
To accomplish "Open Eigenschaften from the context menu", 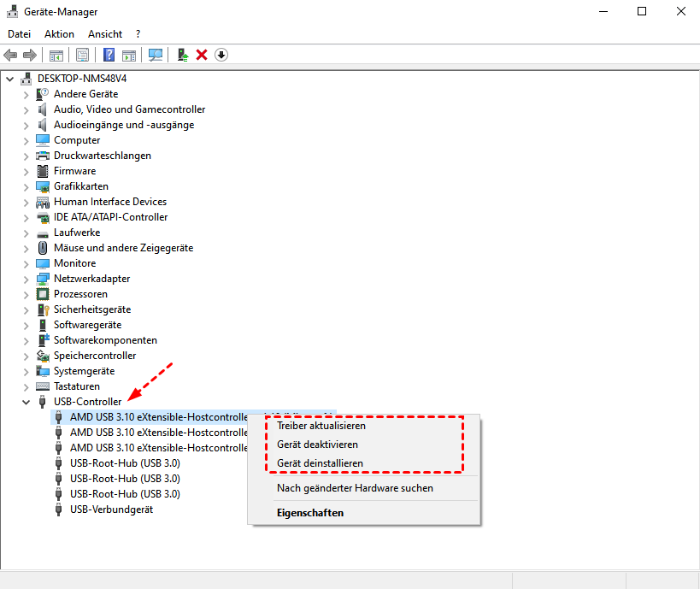I will pos(310,513).
